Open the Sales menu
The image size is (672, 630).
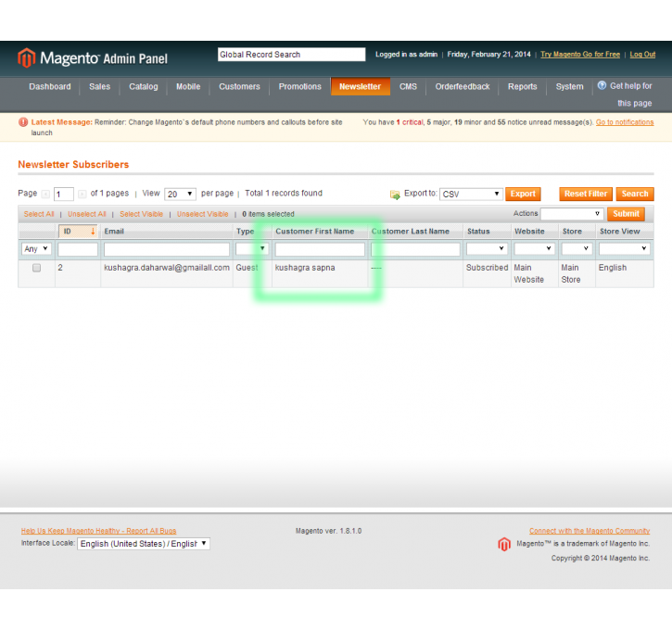click(x=99, y=86)
